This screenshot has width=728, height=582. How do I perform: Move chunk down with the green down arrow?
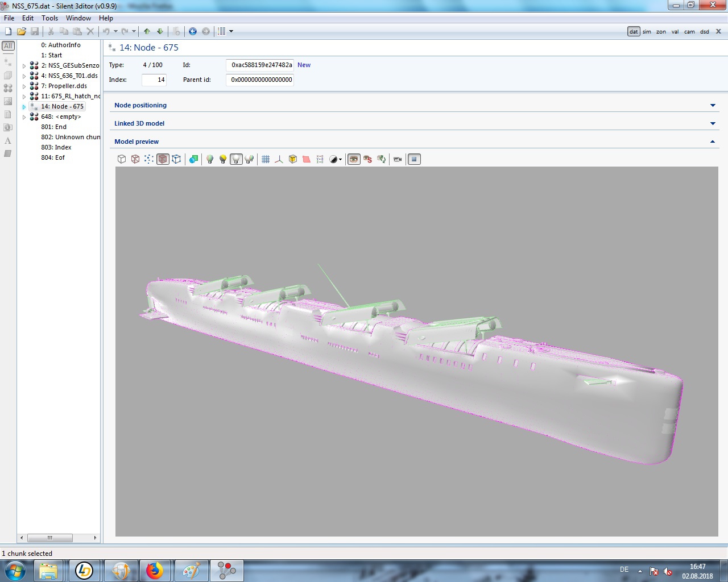tap(160, 31)
